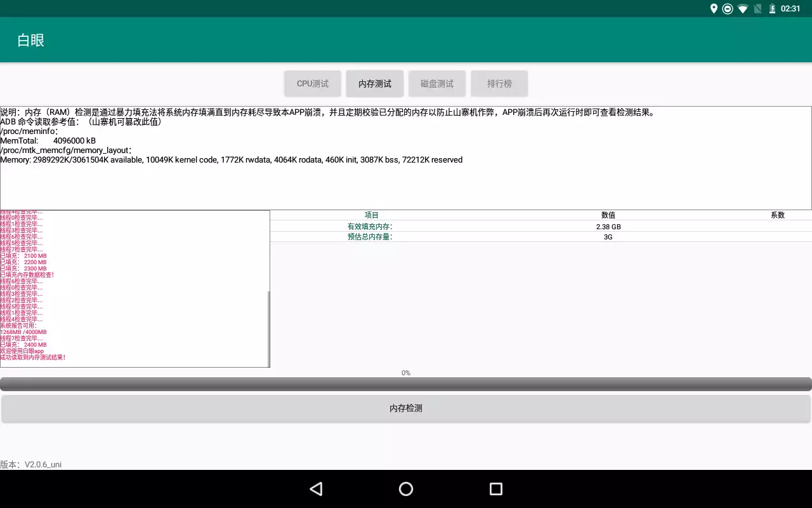The width and height of the screenshot is (812, 508).
Task: Tap the Wi-Fi signal status icon
Action: point(743,9)
